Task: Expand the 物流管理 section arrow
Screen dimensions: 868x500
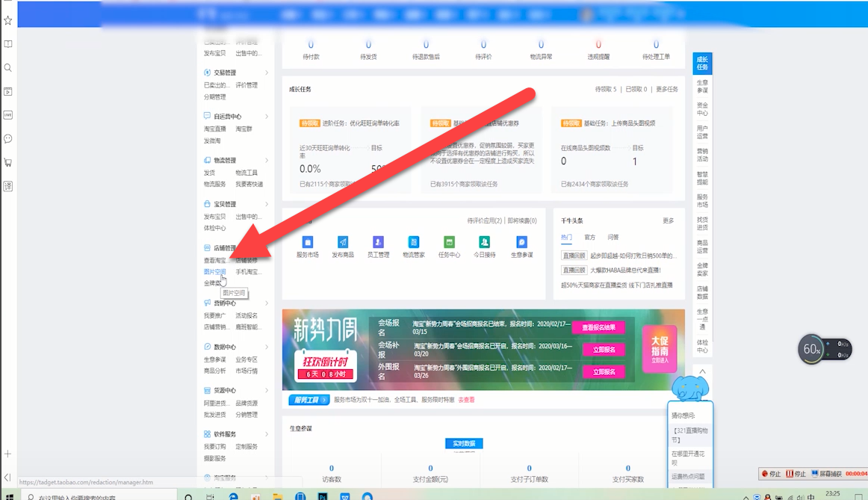Action: 267,161
